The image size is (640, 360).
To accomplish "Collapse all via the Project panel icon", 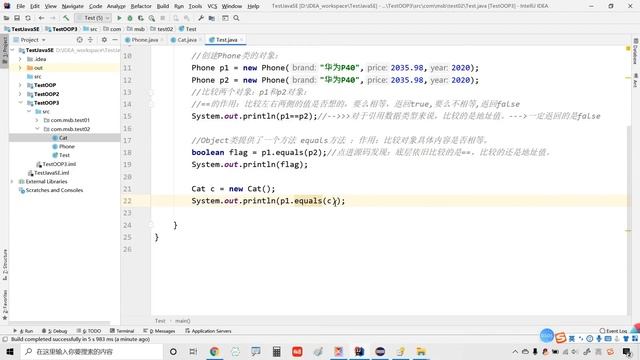I will pos(90,40).
